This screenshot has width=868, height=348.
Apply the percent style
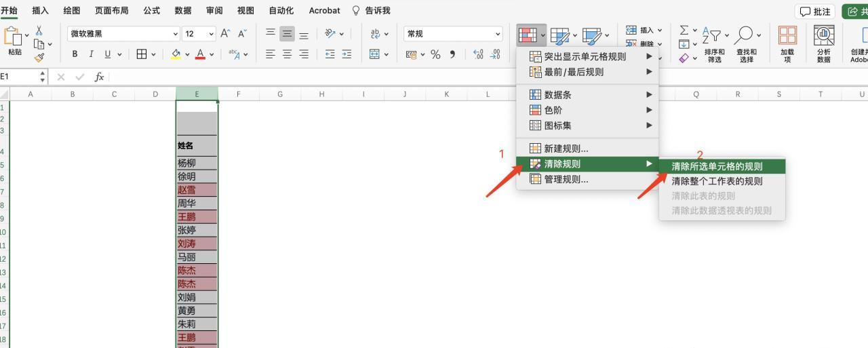pos(435,54)
